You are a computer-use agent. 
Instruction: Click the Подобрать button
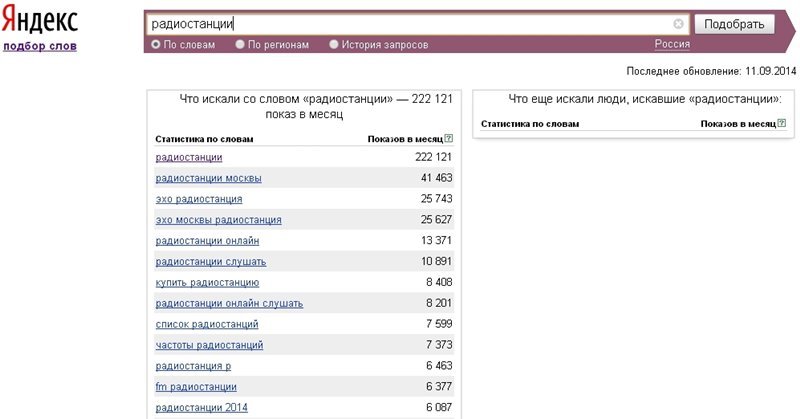click(x=734, y=24)
